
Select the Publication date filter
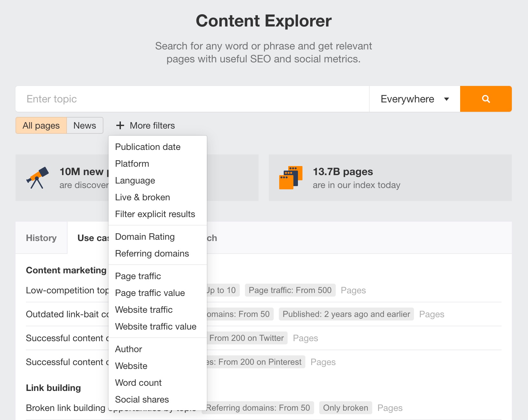[148, 147]
